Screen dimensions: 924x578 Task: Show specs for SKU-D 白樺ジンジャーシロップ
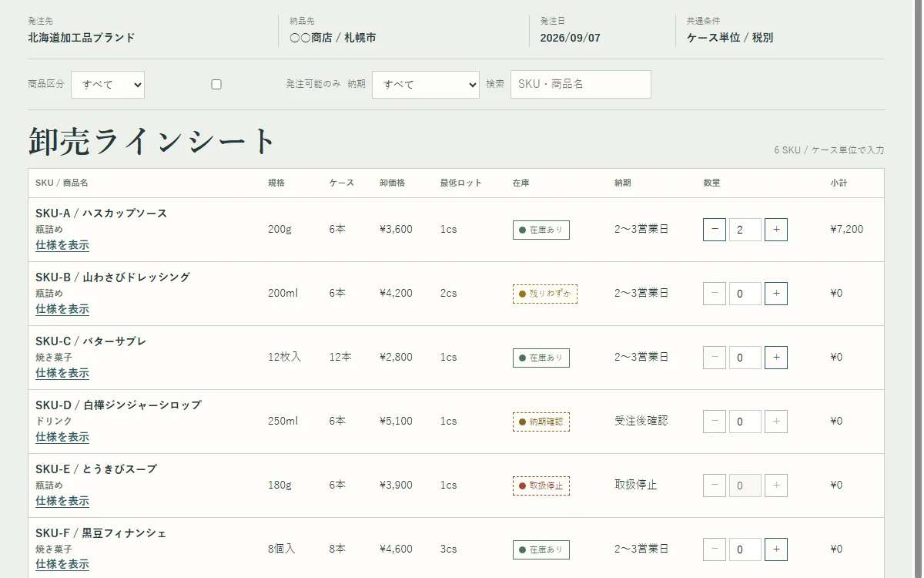[x=62, y=437]
